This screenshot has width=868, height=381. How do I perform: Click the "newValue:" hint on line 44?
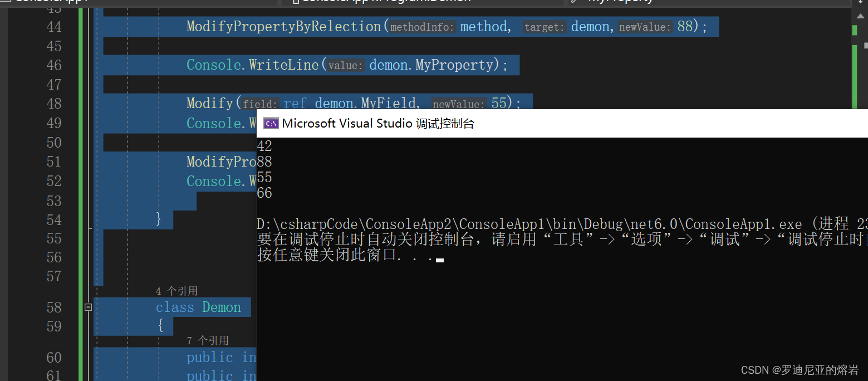(x=645, y=27)
